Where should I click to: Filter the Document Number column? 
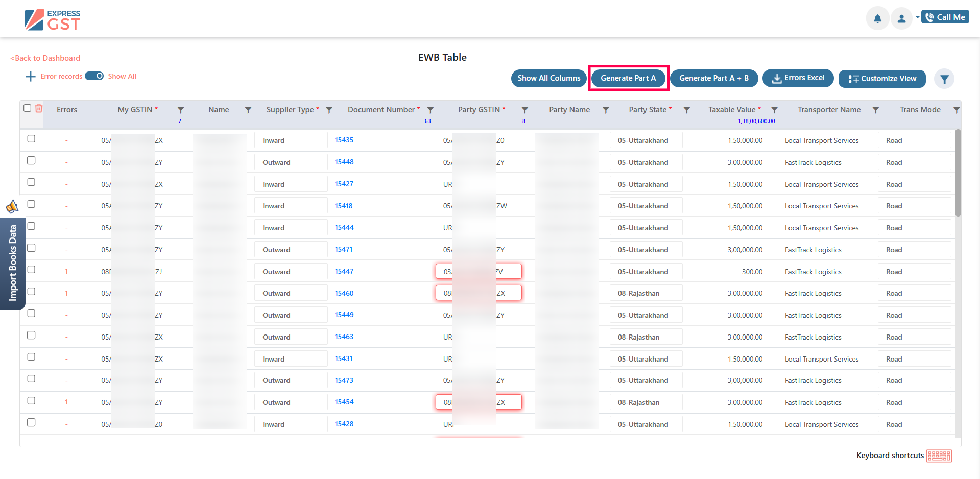click(431, 110)
